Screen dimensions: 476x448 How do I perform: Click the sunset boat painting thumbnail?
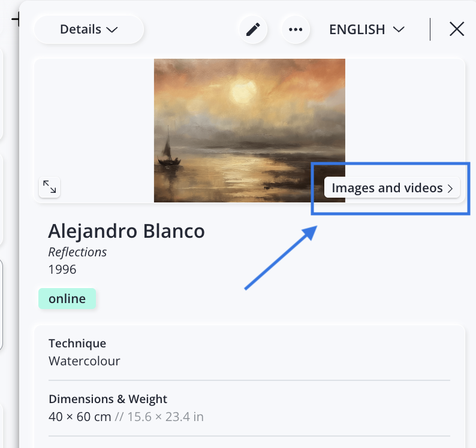249,131
